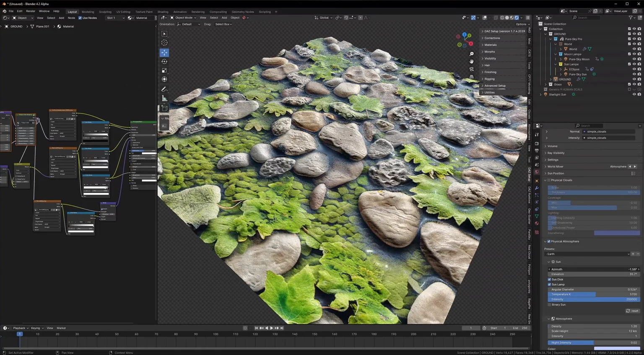Disable the Physical Atmosphere checkbox
Viewport: 644px width, 355px height.
pyautogui.click(x=549, y=241)
